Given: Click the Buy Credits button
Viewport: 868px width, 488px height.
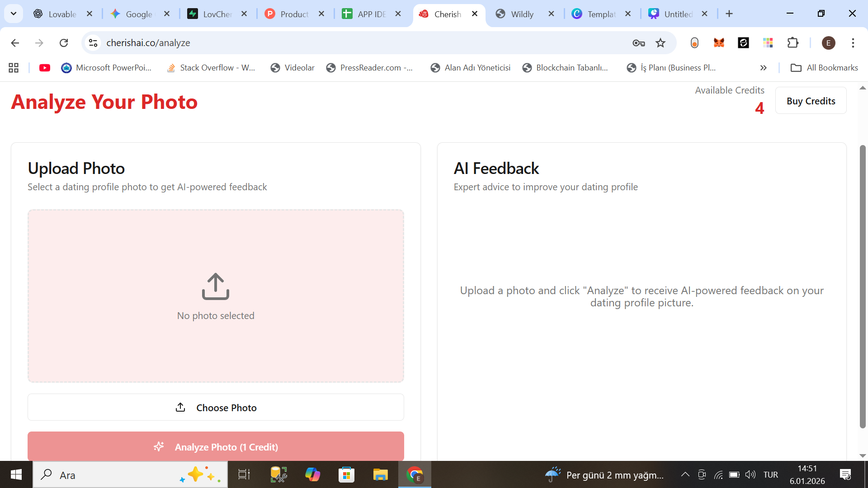Looking at the screenshot, I should pyautogui.click(x=811, y=100).
